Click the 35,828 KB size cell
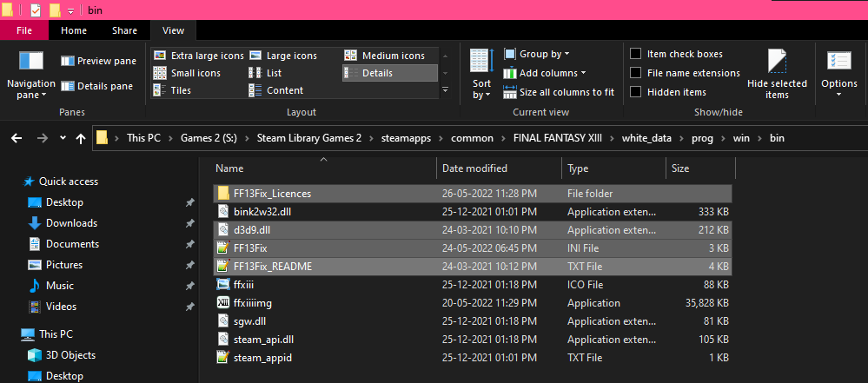This screenshot has width=868, height=383. [x=706, y=303]
